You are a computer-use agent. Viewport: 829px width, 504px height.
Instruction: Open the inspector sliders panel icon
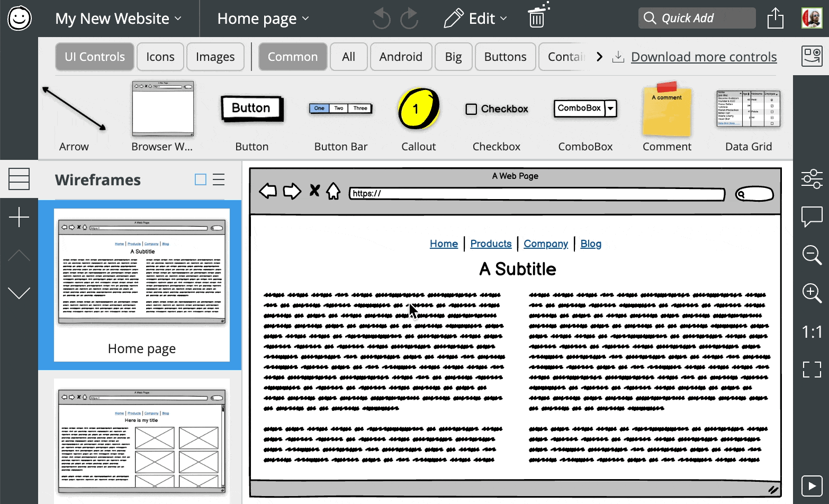812,178
